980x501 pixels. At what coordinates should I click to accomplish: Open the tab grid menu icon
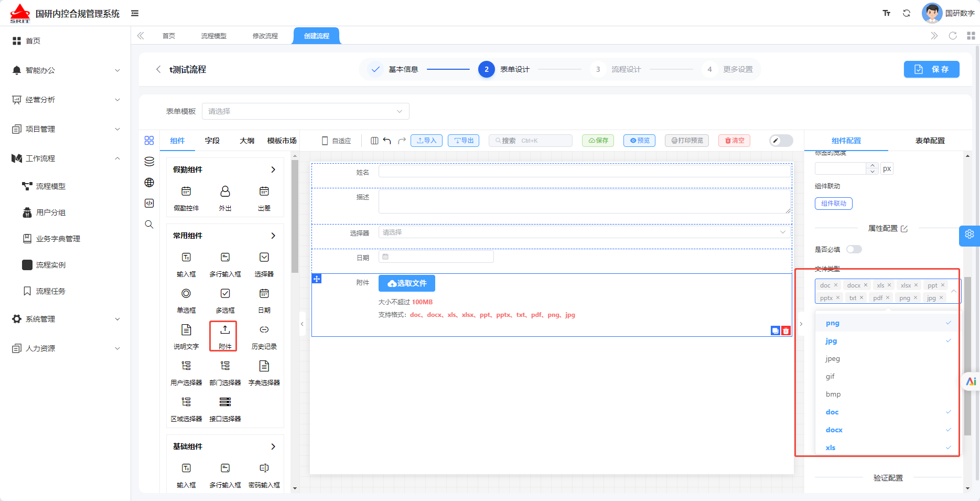pos(971,36)
